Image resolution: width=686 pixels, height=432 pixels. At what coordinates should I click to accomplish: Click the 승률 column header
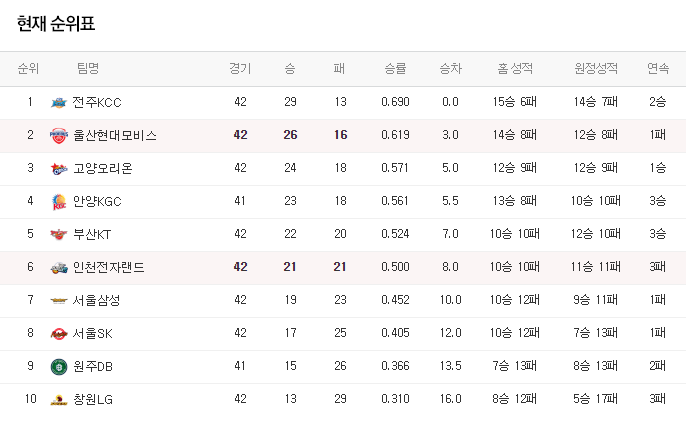click(x=395, y=69)
